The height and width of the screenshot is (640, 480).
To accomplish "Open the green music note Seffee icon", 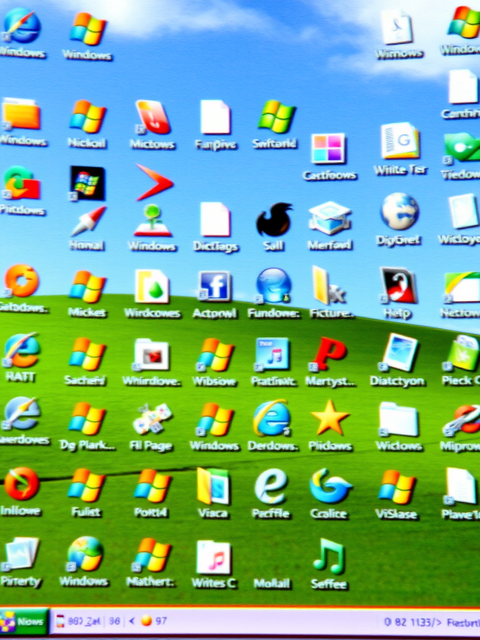I will coord(330,556).
